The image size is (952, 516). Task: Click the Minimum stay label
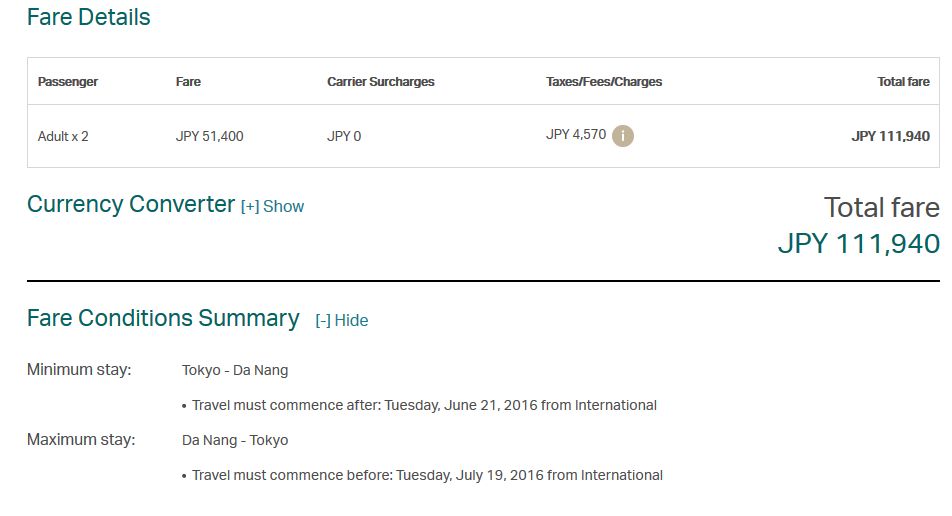[x=79, y=370]
